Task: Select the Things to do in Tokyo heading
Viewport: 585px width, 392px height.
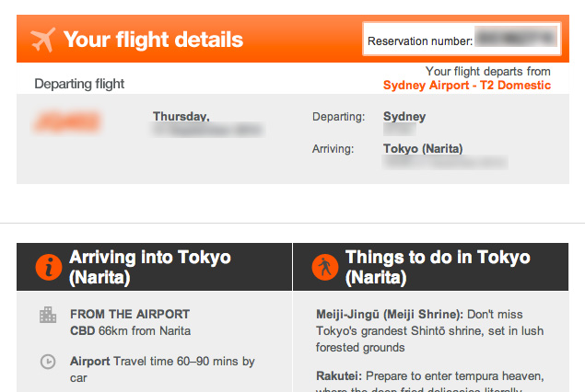Action: pyautogui.click(x=438, y=267)
